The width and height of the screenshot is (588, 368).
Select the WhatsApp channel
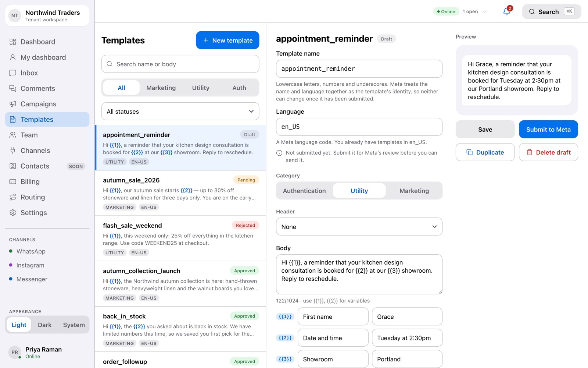click(x=47, y=251)
